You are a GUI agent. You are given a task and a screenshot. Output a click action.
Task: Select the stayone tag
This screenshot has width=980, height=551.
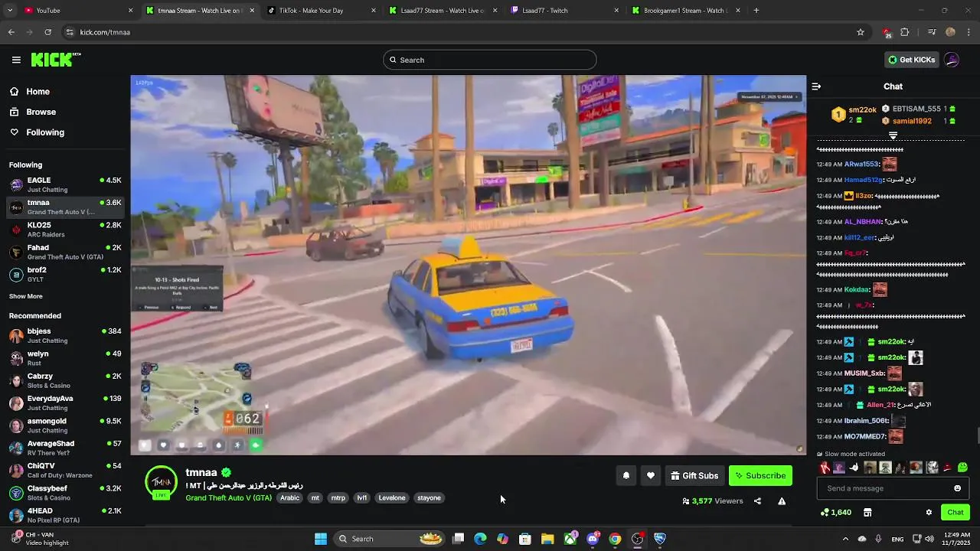[429, 497]
